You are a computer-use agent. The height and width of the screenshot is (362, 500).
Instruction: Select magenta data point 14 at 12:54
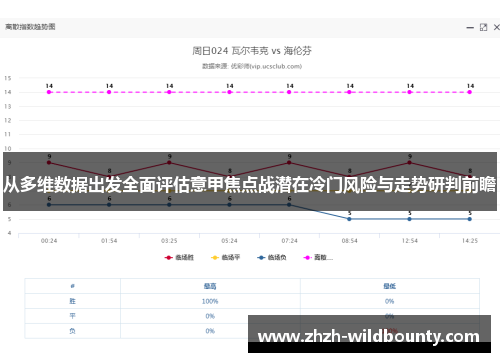[x=410, y=92]
